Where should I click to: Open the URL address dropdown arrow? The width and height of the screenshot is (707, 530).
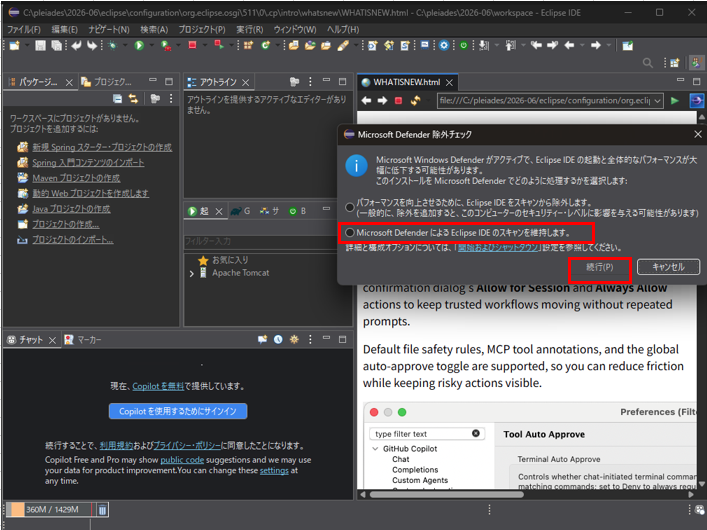coord(657,101)
